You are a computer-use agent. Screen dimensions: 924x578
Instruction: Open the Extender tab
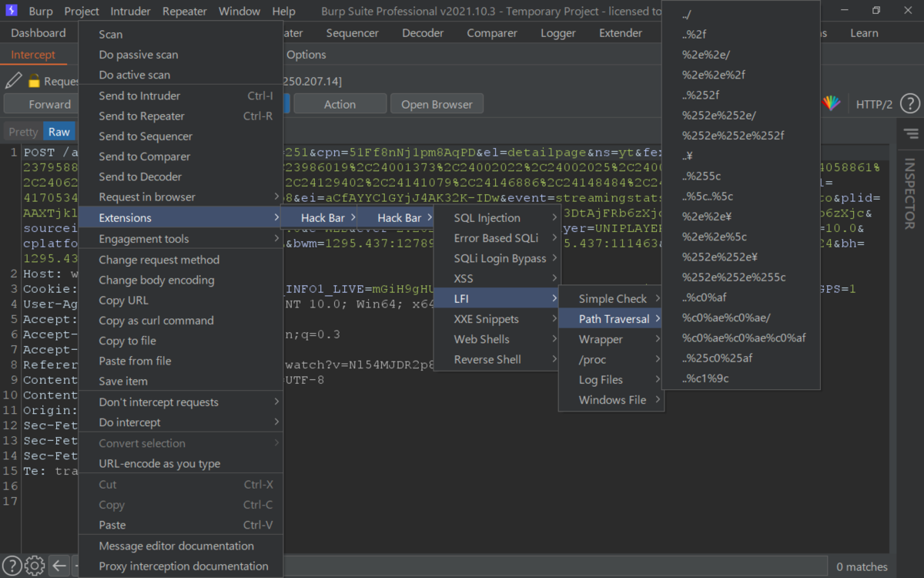(621, 33)
